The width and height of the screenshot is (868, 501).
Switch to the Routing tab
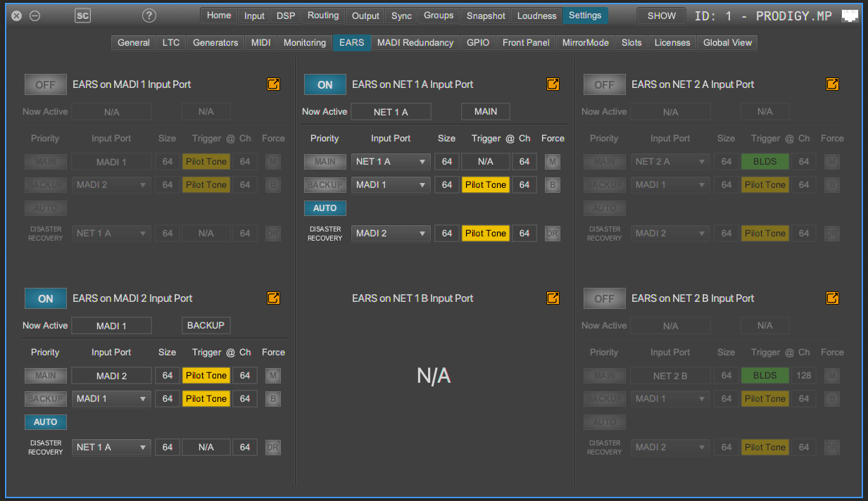pos(323,15)
